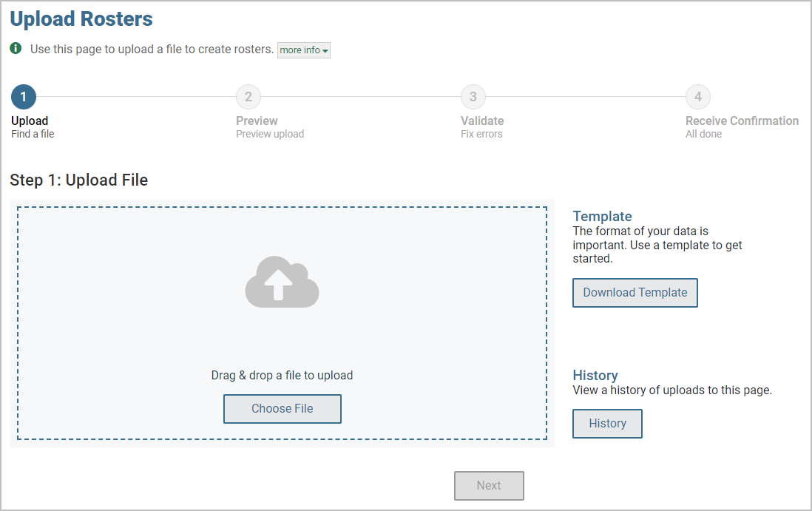This screenshot has width=812, height=511.
Task: Open the uploads History button
Action: tap(607, 424)
